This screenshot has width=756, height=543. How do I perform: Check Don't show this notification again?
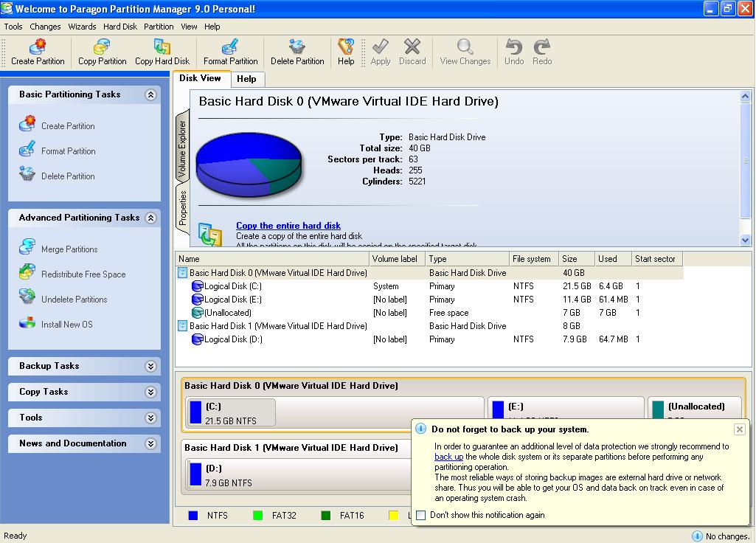click(421, 515)
